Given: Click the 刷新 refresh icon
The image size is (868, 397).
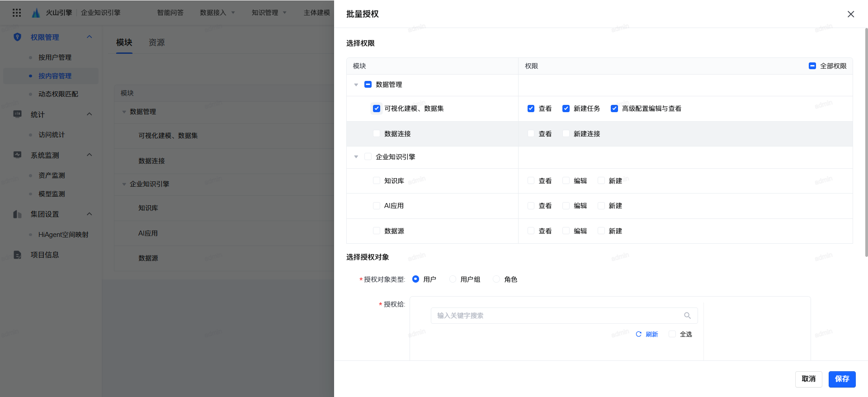Looking at the screenshot, I should (x=638, y=334).
